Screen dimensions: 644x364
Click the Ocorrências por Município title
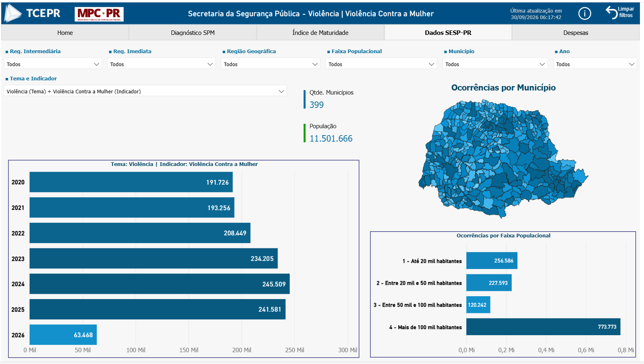504,88
